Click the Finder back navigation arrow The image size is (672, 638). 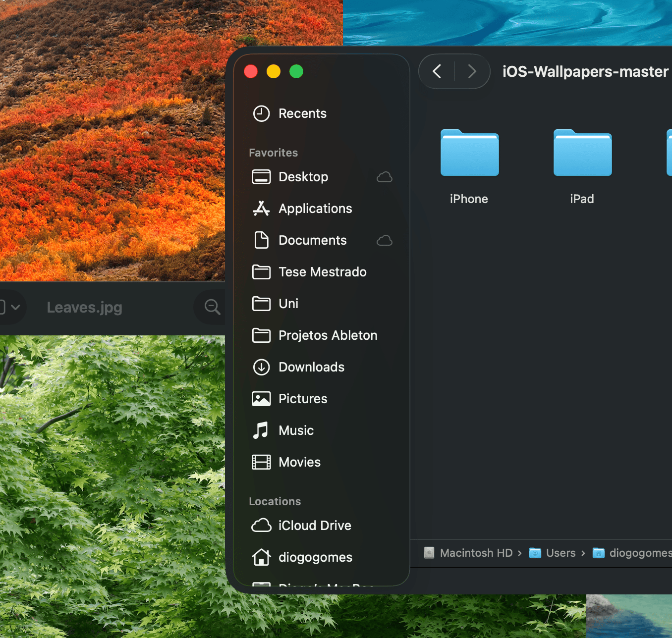(437, 71)
